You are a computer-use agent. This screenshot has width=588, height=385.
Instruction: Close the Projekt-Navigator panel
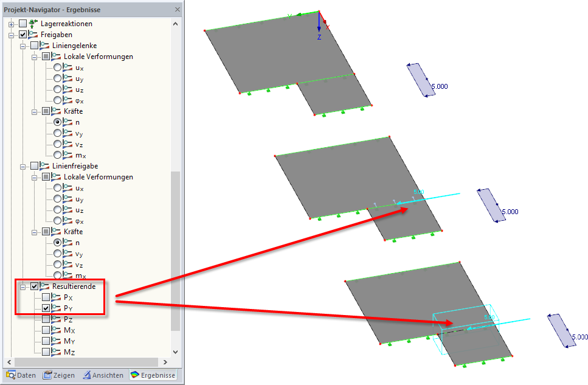(x=178, y=9)
